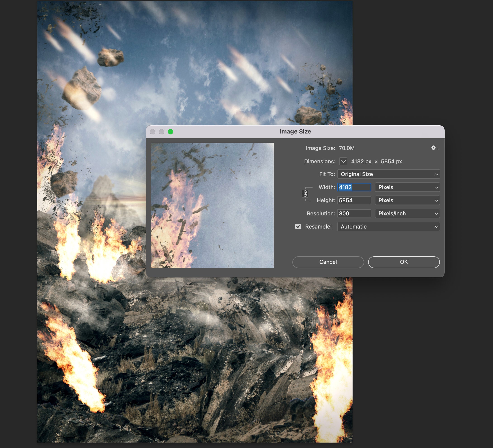Open the Image Size settings gear menu

click(x=434, y=148)
